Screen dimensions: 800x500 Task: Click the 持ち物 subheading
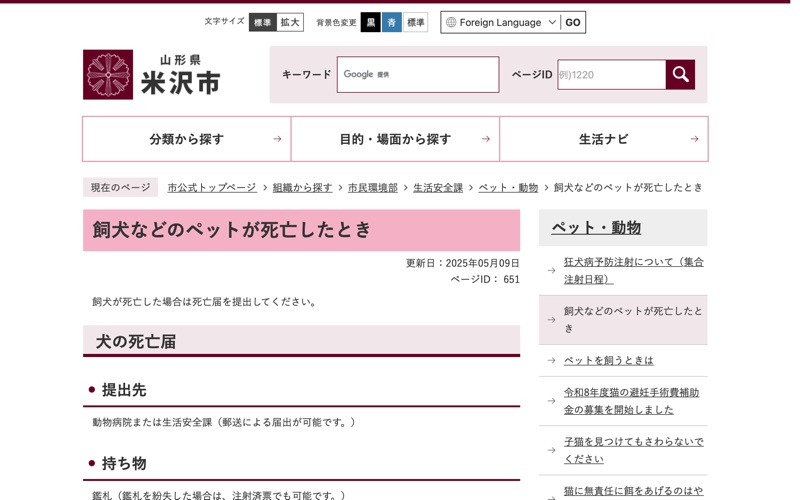point(124,463)
